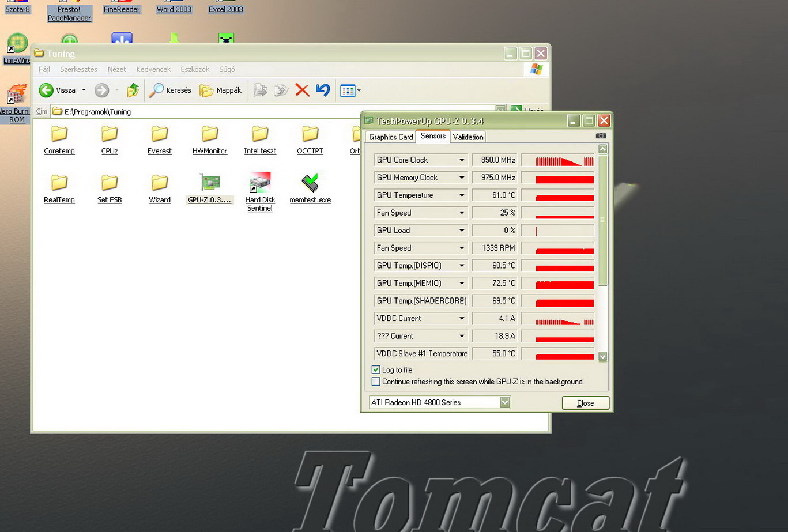
Task: Open the Set FSB folder icon
Action: pyautogui.click(x=109, y=183)
